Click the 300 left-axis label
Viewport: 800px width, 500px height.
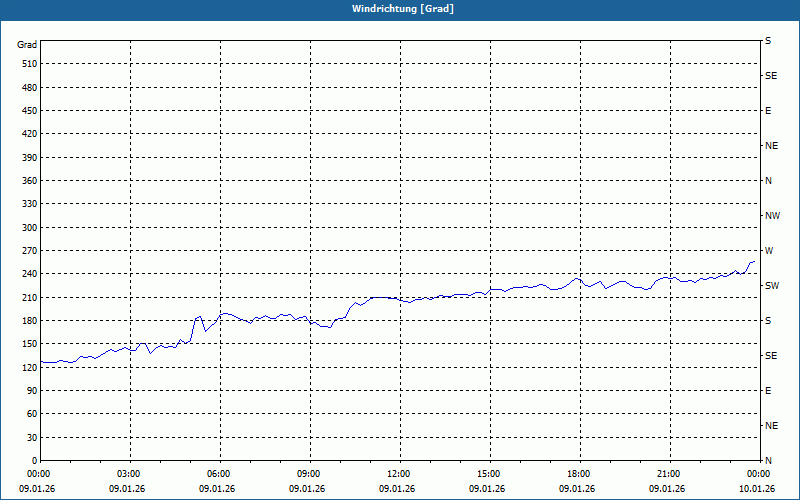click(30, 228)
